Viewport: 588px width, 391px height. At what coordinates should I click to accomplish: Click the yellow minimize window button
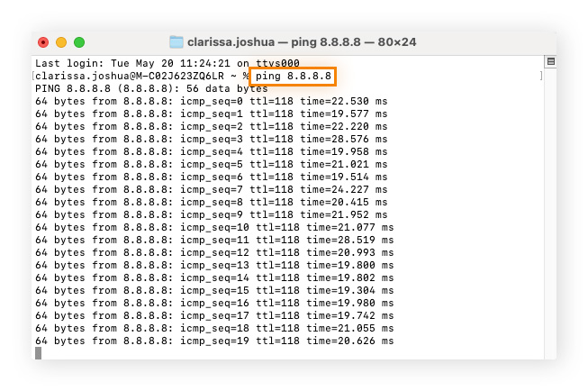61,42
